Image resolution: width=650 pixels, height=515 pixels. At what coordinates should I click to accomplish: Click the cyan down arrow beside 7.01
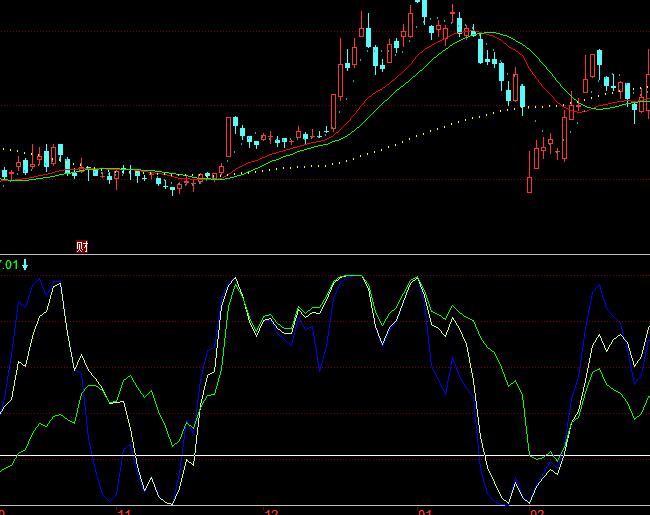(x=26, y=264)
